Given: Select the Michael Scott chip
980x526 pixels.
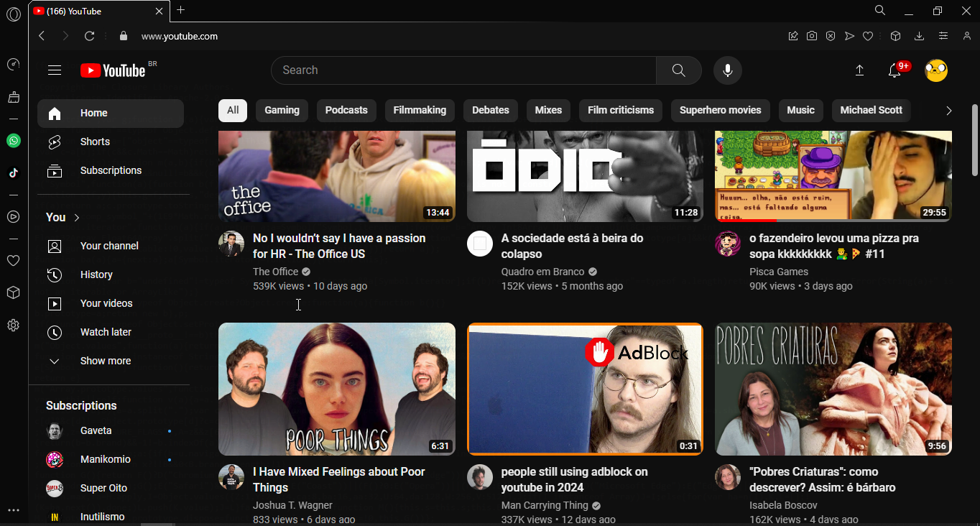Looking at the screenshot, I should pos(871,111).
